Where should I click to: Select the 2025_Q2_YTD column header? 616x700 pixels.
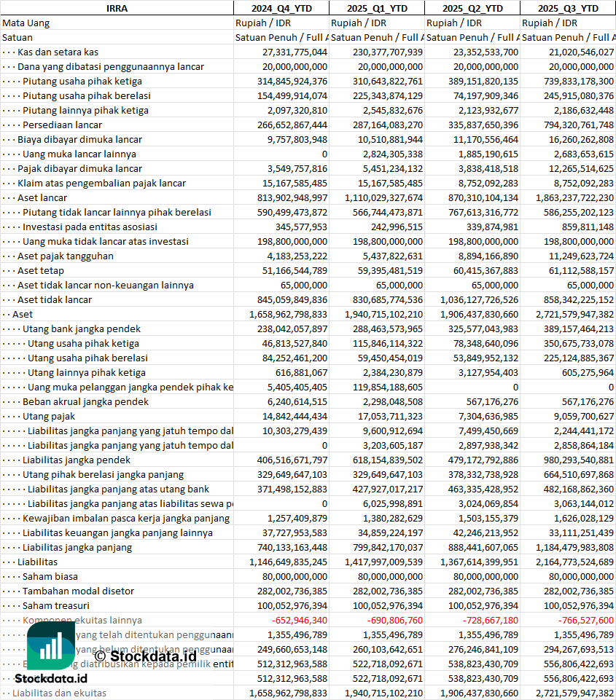pos(472,8)
